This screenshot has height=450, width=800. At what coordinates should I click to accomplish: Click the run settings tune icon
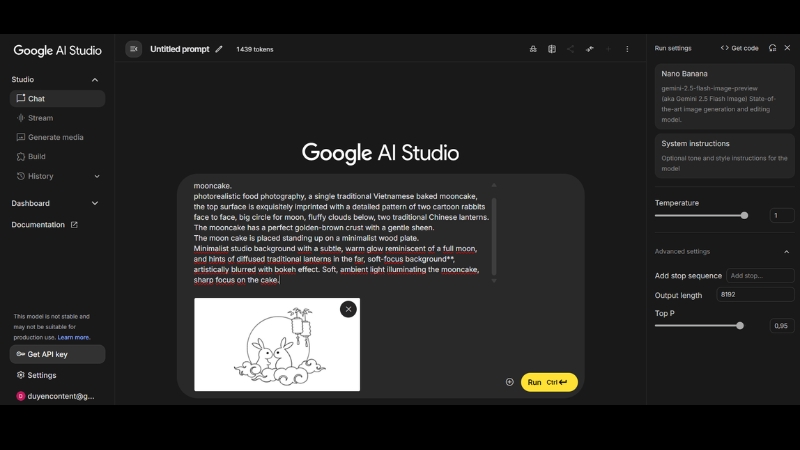[590, 49]
